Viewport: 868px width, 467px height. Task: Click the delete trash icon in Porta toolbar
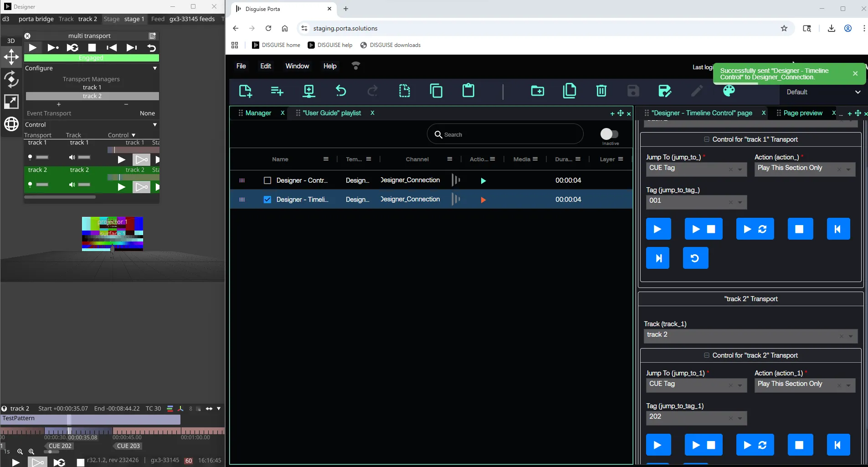pyautogui.click(x=601, y=91)
